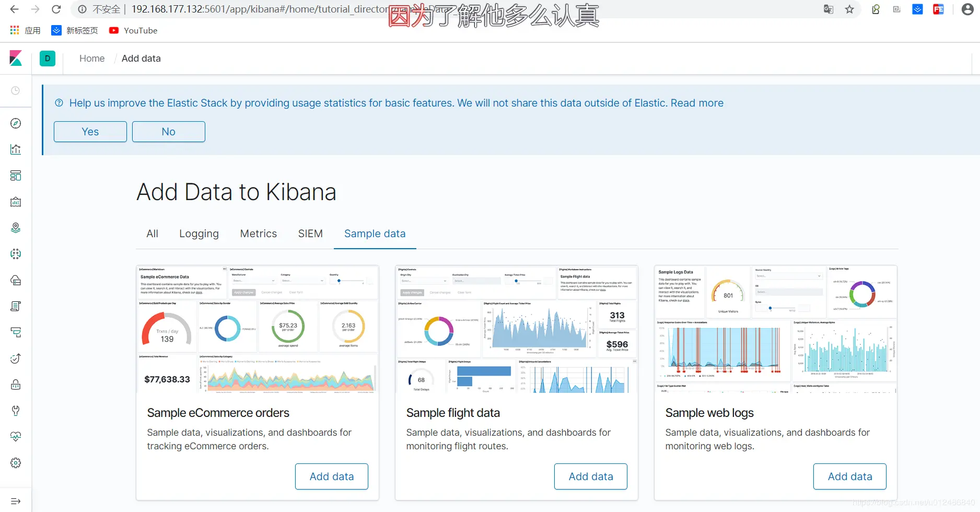Add data for Sample flight data

pyautogui.click(x=591, y=476)
